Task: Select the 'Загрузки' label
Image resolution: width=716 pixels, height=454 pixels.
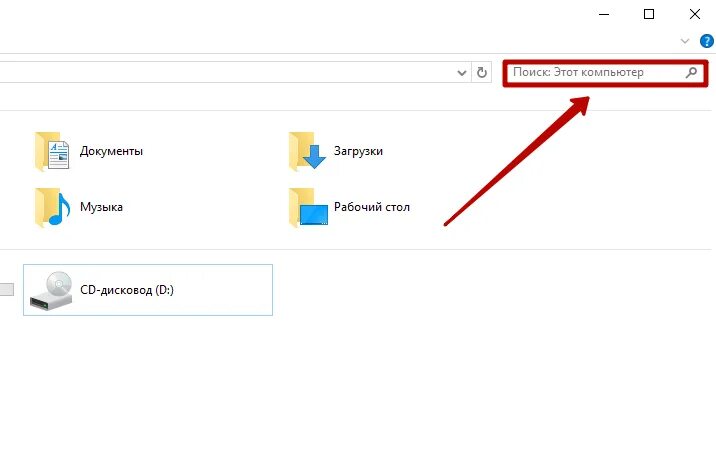Action: [x=358, y=151]
